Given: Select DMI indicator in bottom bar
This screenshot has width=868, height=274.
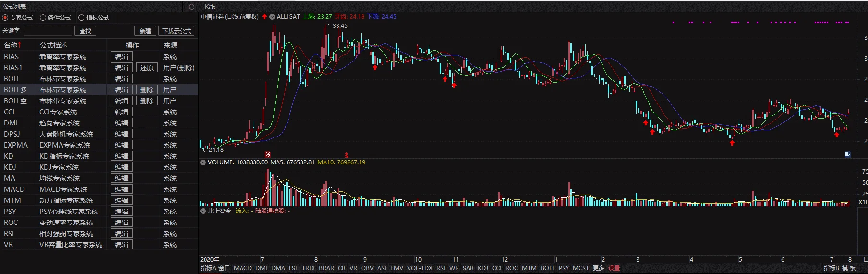Looking at the screenshot, I should (261, 268).
